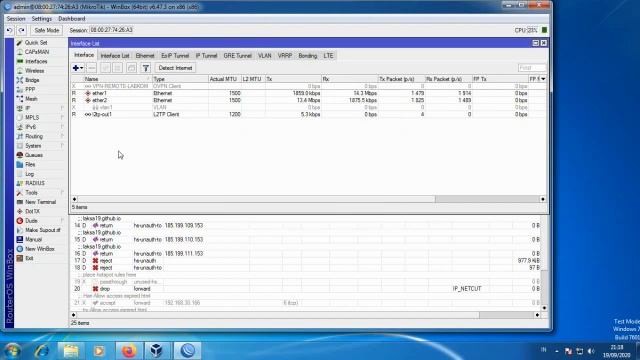Viewport: 640px width, 360px height.
Task: Open the Mesh sidebar entry
Action: click(x=31, y=99)
